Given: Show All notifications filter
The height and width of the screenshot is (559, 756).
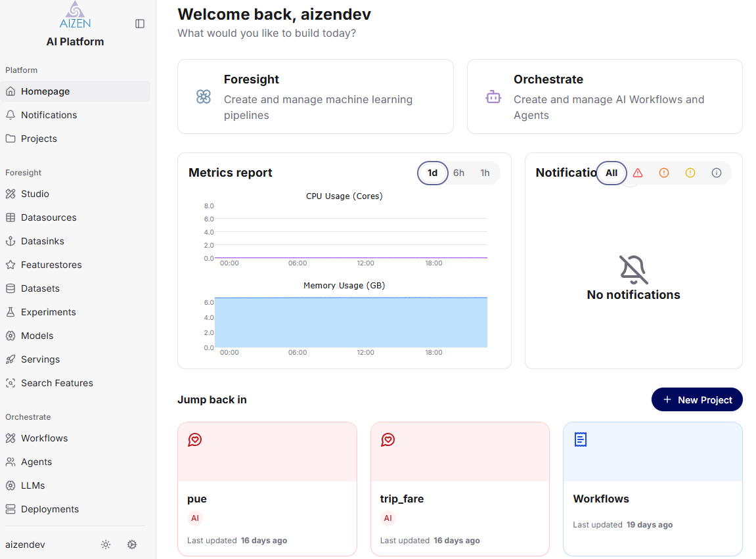Looking at the screenshot, I should [x=611, y=173].
